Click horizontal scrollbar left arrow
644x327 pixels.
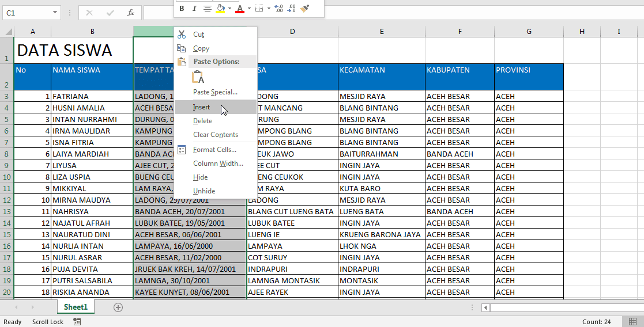pyautogui.click(x=485, y=307)
